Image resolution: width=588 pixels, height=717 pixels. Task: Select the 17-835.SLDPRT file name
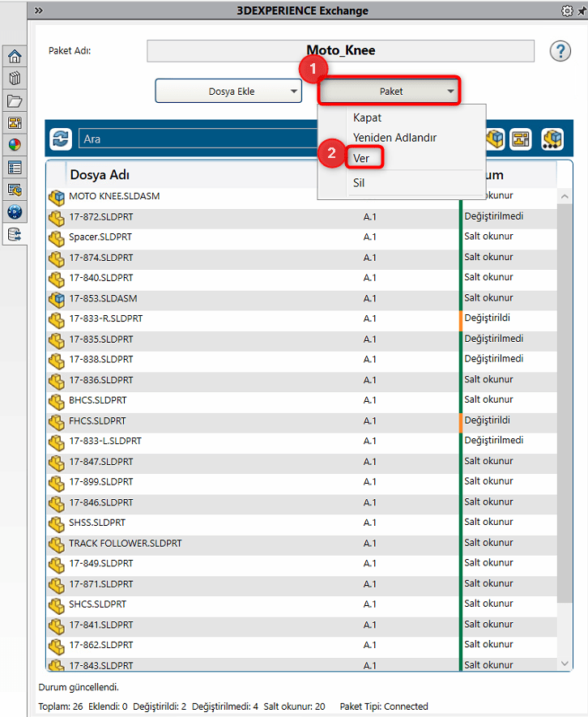[101, 339]
